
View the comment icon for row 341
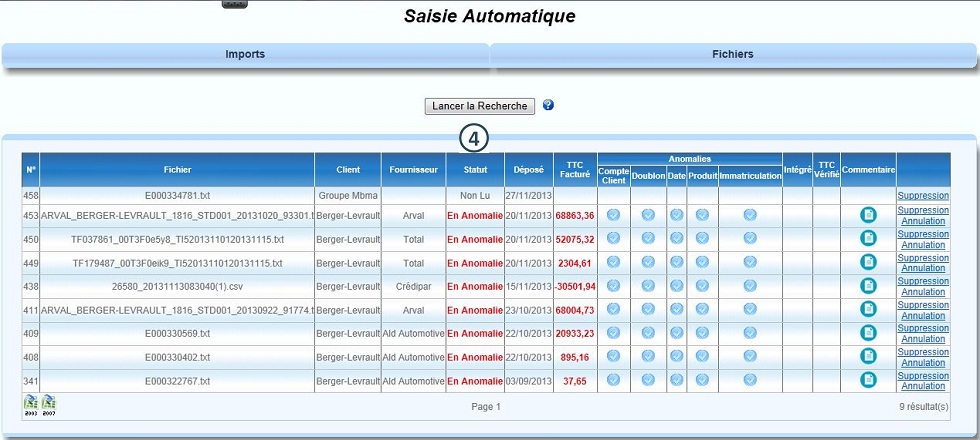[868, 380]
